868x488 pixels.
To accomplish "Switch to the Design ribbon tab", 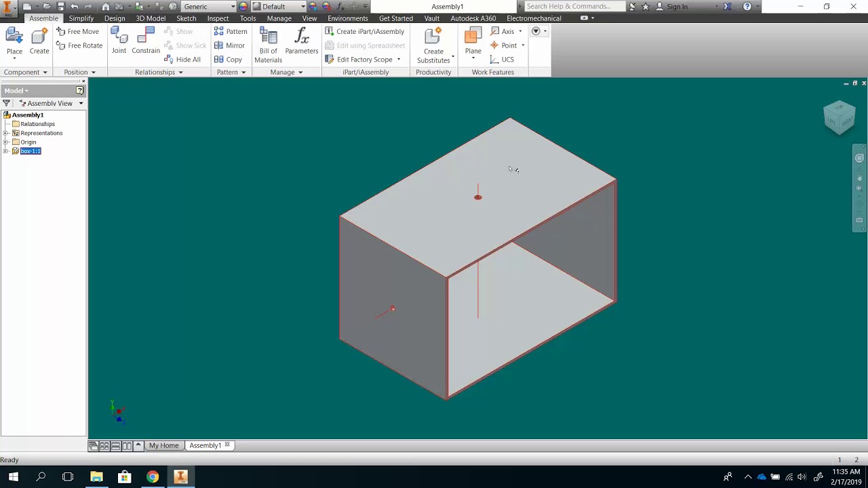I will 115,18.
